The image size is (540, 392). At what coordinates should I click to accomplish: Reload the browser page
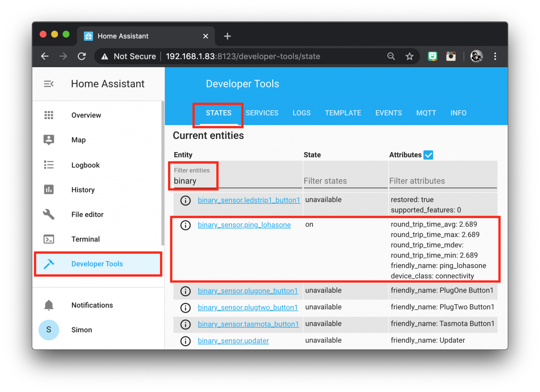point(82,56)
